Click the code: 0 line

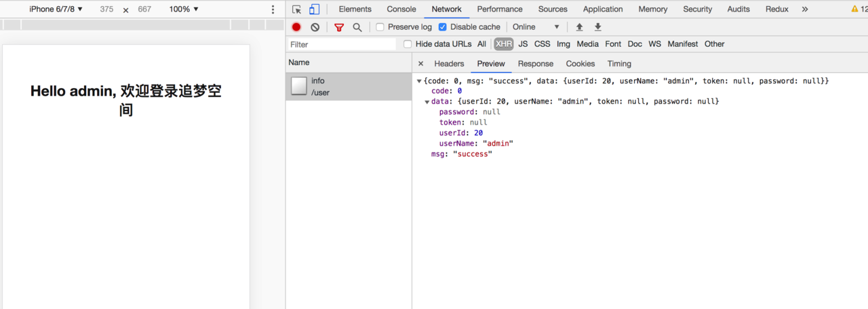446,91
